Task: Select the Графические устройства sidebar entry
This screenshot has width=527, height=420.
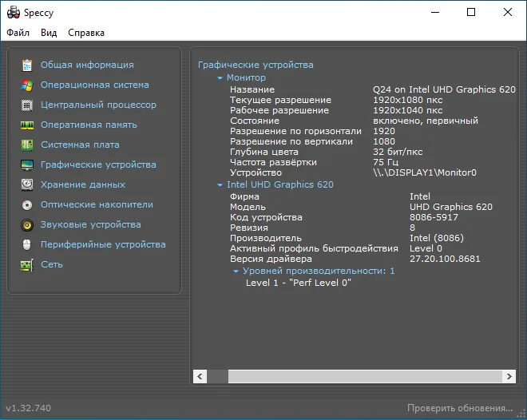Action: (x=98, y=164)
